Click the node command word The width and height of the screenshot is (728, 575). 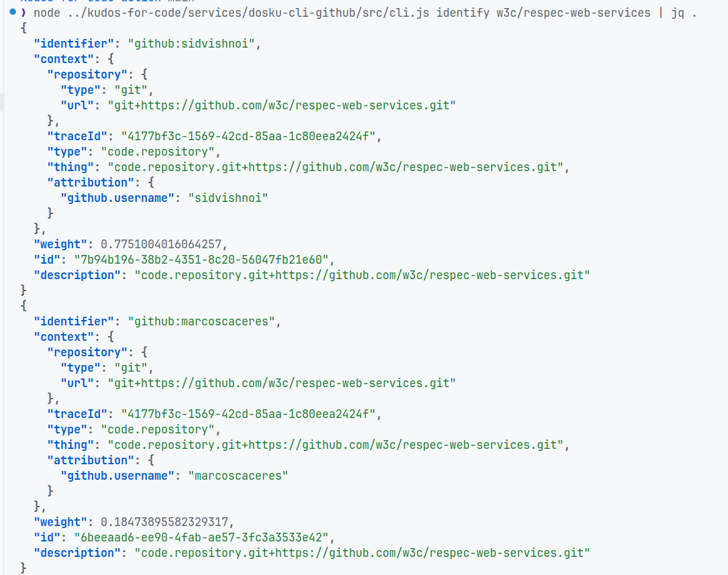46,13
